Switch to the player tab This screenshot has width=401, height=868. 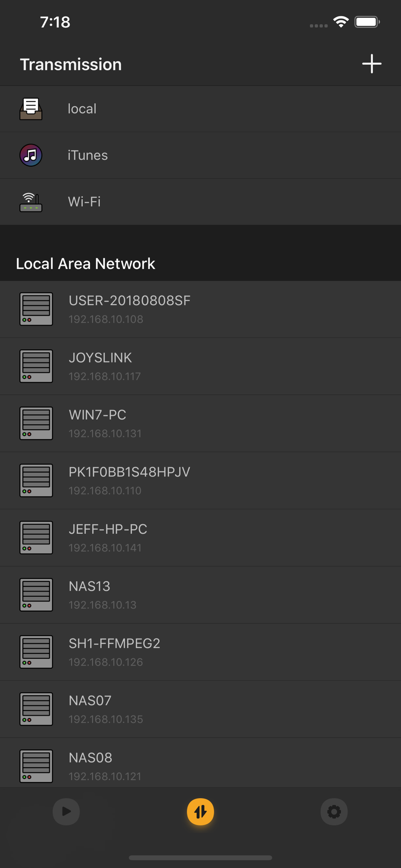[66, 812]
